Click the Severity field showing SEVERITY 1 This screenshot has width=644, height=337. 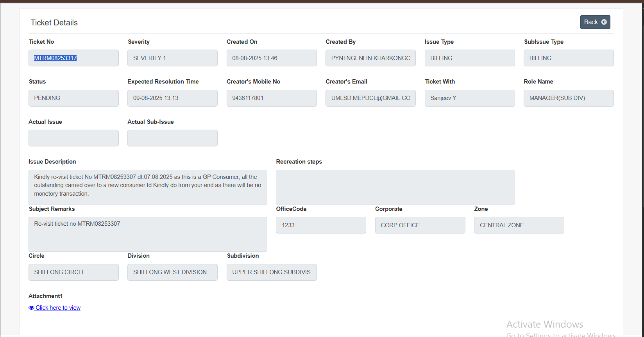click(172, 58)
